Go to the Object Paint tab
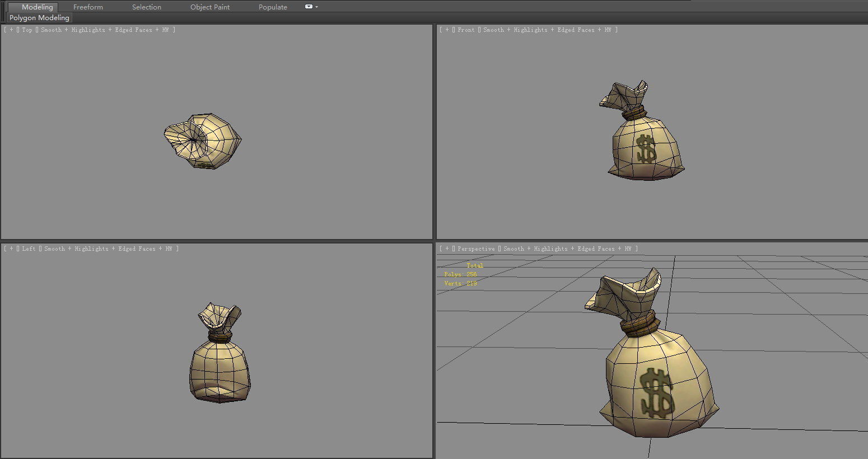The image size is (868, 459). pyautogui.click(x=210, y=7)
